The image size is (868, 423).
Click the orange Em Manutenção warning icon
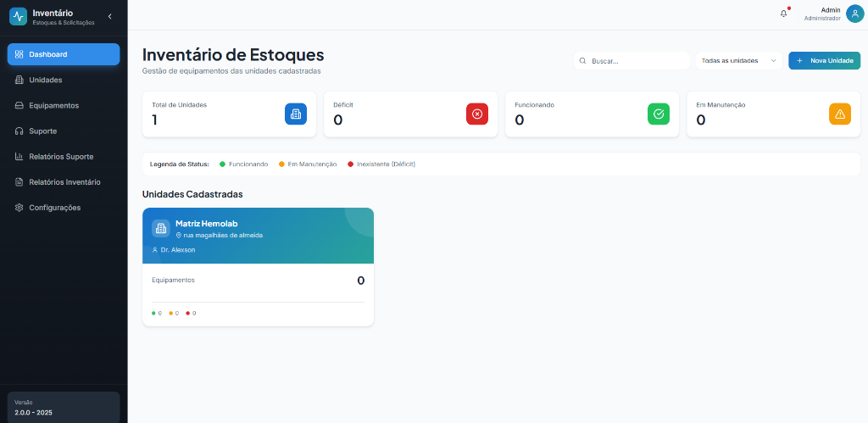(x=839, y=114)
